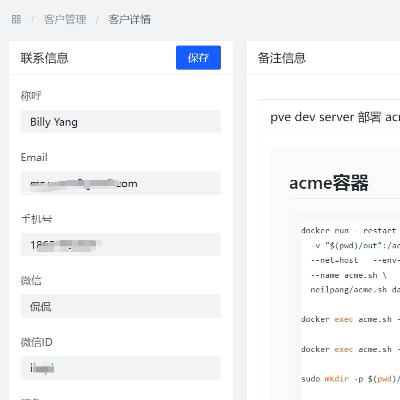This screenshot has width=400, height=400.
Task: Select the 手机号 phone number field
Action: point(121,245)
